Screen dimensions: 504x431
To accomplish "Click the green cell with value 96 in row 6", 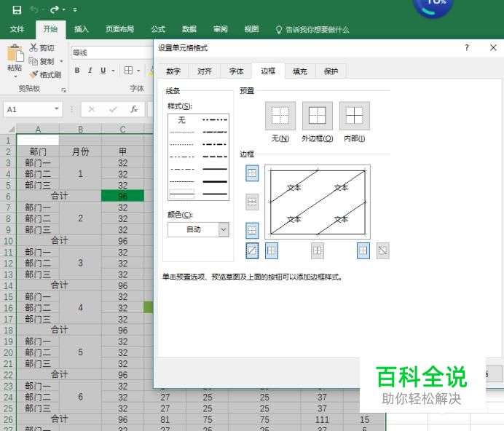I will tap(122, 196).
